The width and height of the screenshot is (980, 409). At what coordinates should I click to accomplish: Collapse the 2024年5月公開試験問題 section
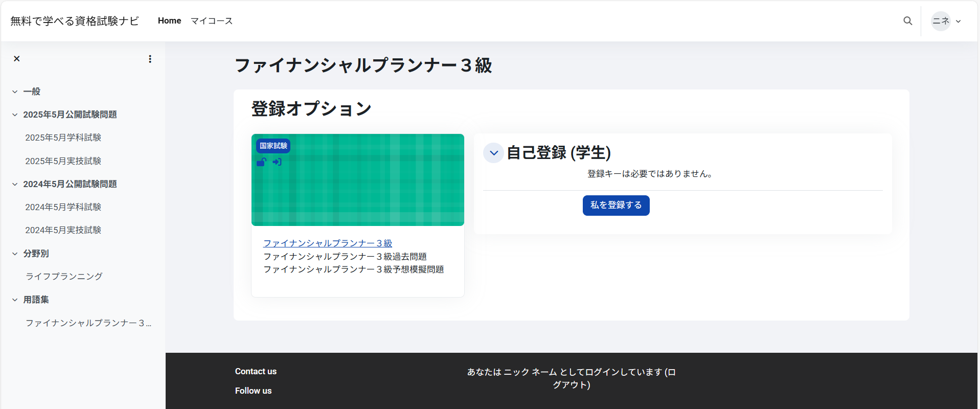point(15,185)
